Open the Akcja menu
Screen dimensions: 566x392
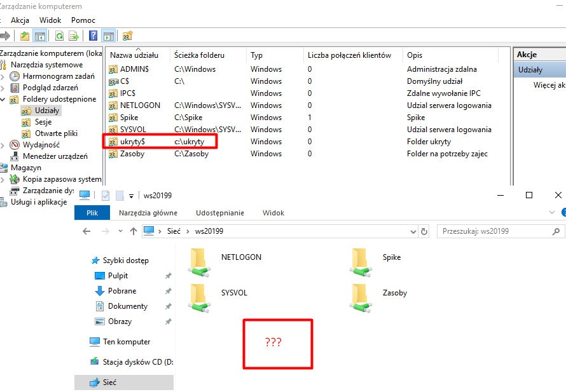tap(20, 20)
